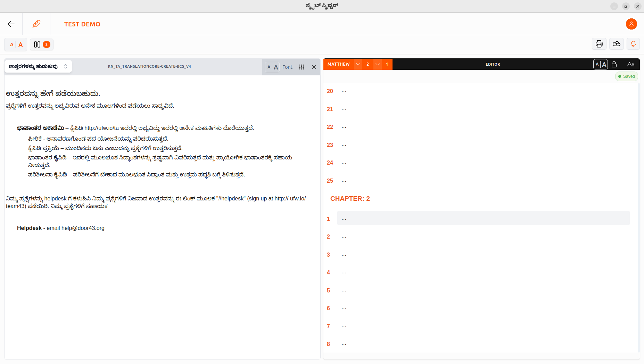The image size is (644, 364).
Task: Click the cloud upload icon
Action: [x=616, y=44]
